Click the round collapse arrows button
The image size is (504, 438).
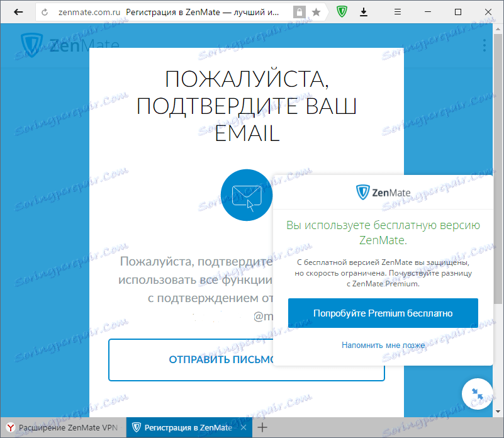click(478, 393)
